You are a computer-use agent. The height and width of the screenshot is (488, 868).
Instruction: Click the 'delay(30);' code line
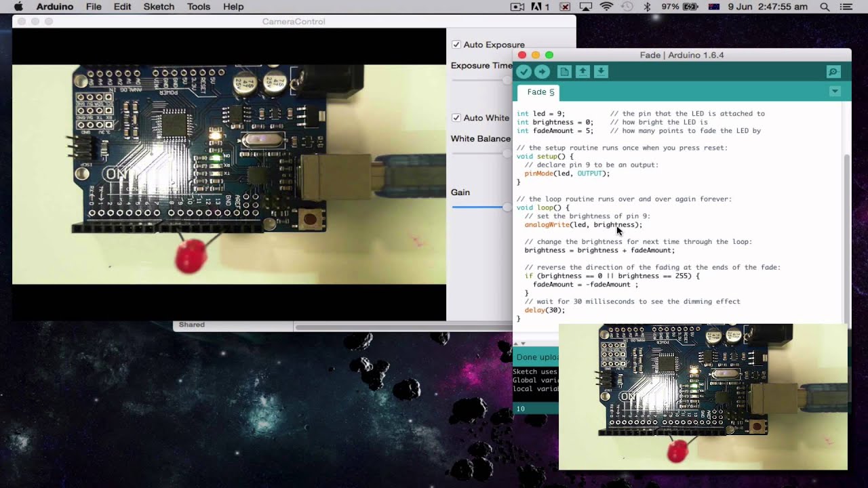545,310
